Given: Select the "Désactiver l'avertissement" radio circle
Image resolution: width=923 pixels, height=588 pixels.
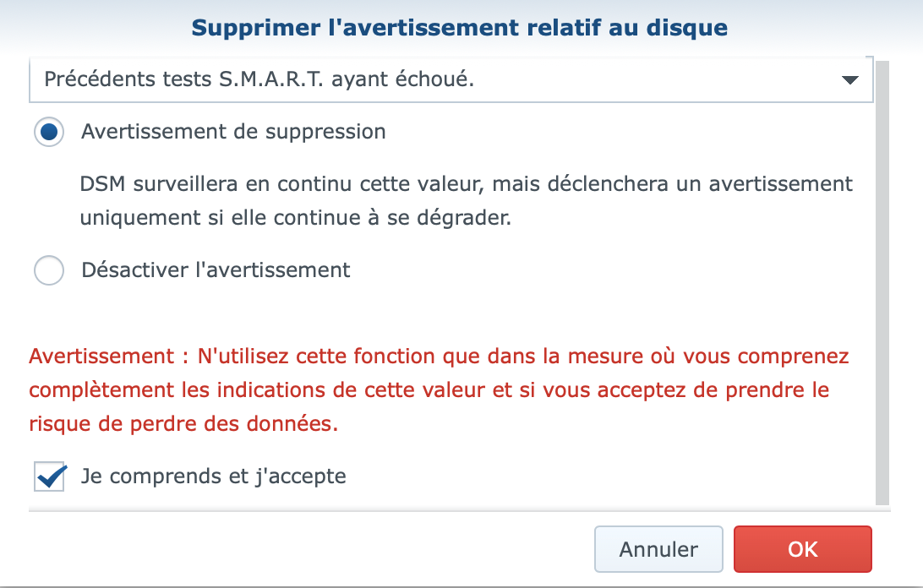Looking at the screenshot, I should tap(49, 270).
